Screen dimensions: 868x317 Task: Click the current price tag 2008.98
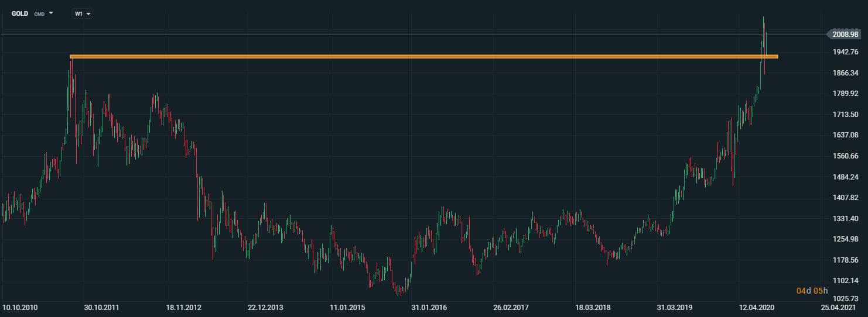click(845, 35)
